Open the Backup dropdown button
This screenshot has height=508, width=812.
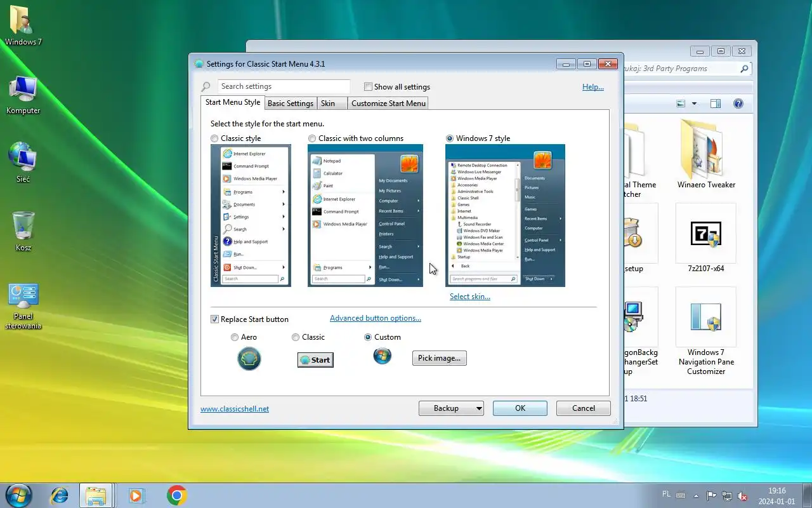pyautogui.click(x=451, y=408)
